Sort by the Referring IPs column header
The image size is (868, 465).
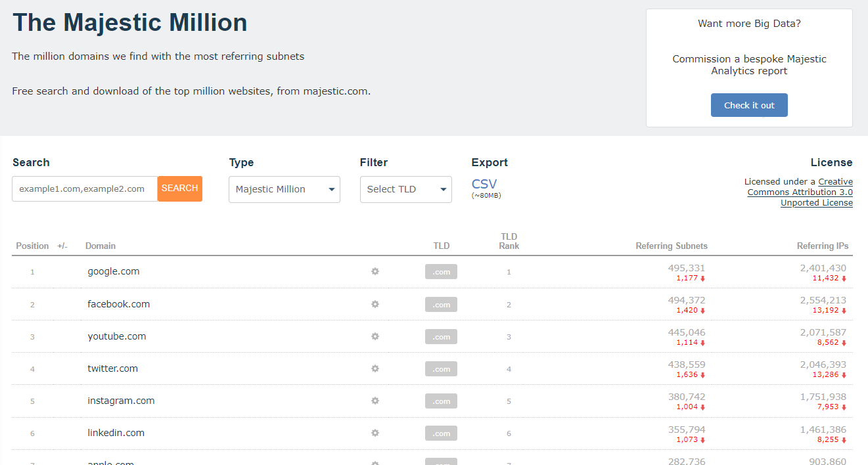tap(822, 246)
